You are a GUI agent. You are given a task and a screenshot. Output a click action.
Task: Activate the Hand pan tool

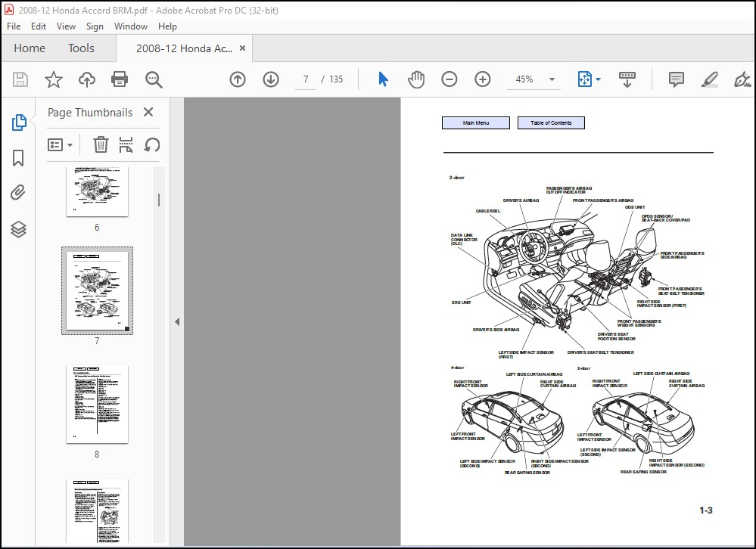[x=415, y=79]
